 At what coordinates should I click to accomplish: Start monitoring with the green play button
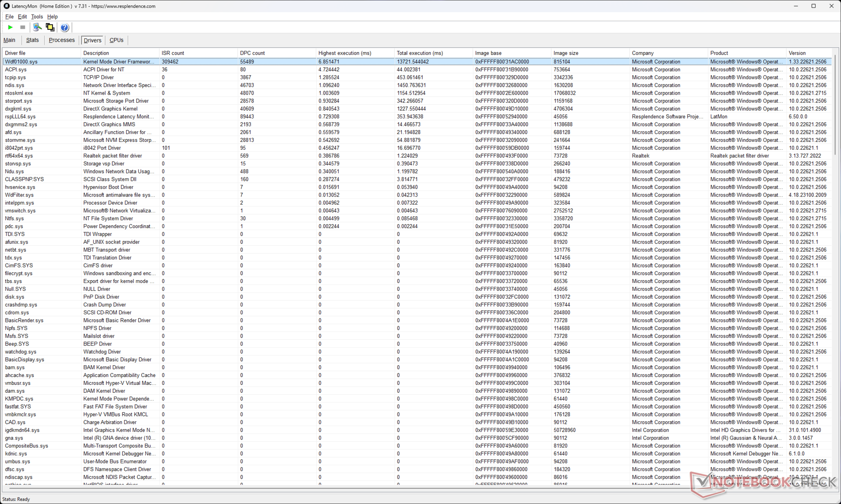coord(10,28)
